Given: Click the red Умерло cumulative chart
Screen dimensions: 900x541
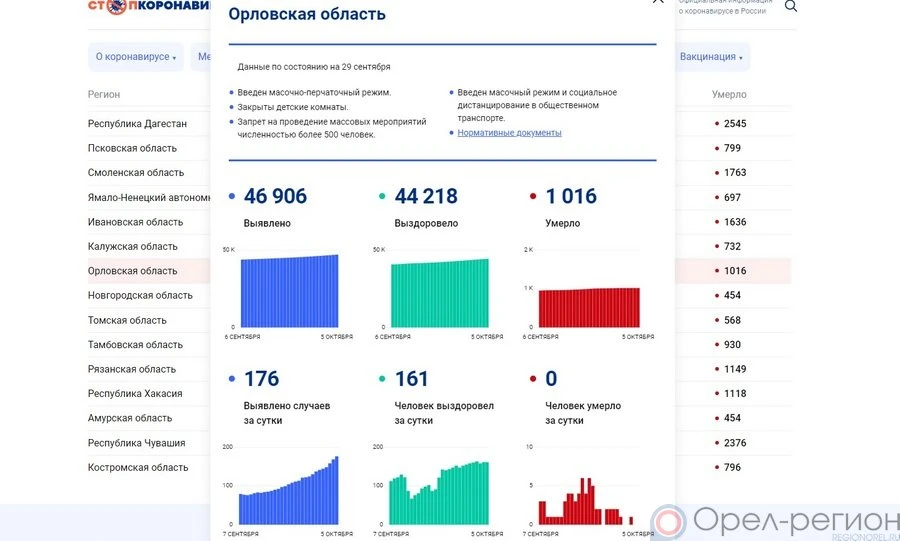Looking at the screenshot, I should [589, 306].
